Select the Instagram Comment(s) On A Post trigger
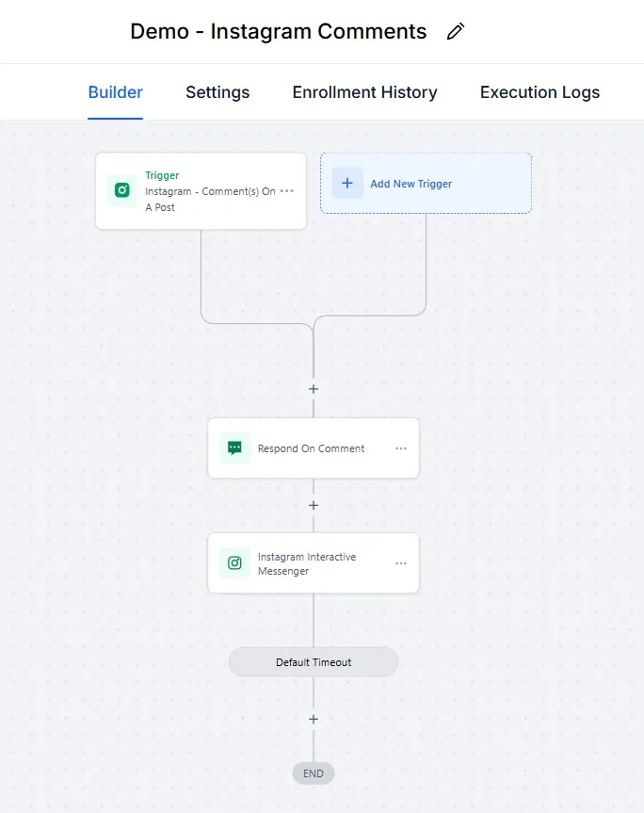 [201, 191]
